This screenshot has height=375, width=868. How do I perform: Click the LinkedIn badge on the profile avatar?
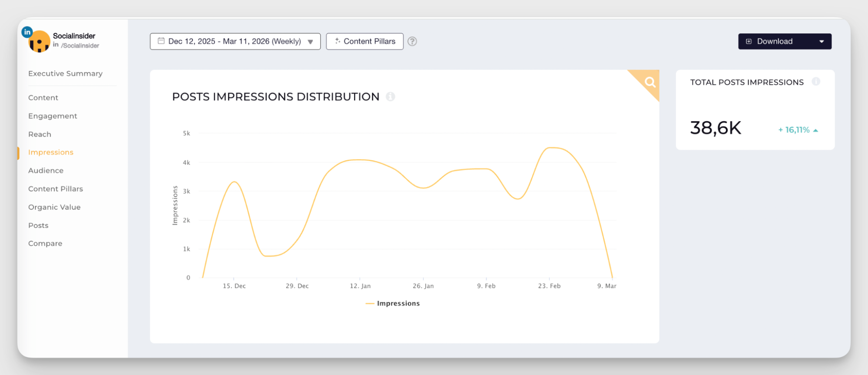point(27,32)
